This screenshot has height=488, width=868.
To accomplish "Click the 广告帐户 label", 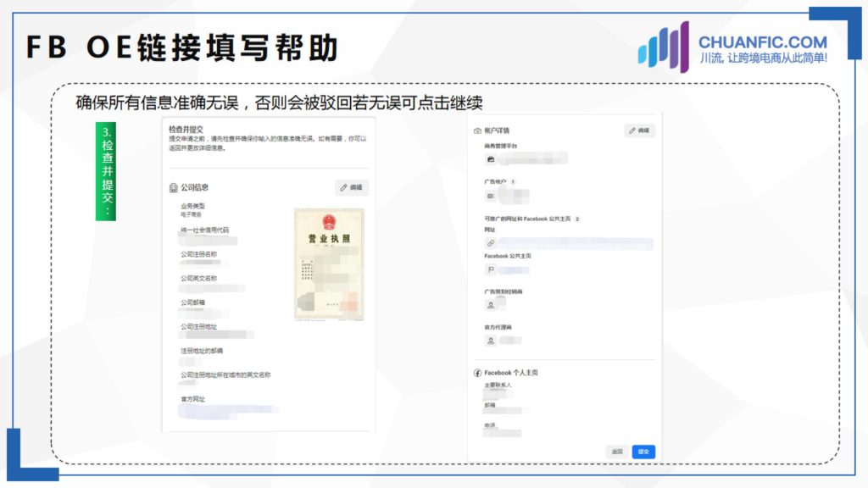I will click(x=495, y=181).
